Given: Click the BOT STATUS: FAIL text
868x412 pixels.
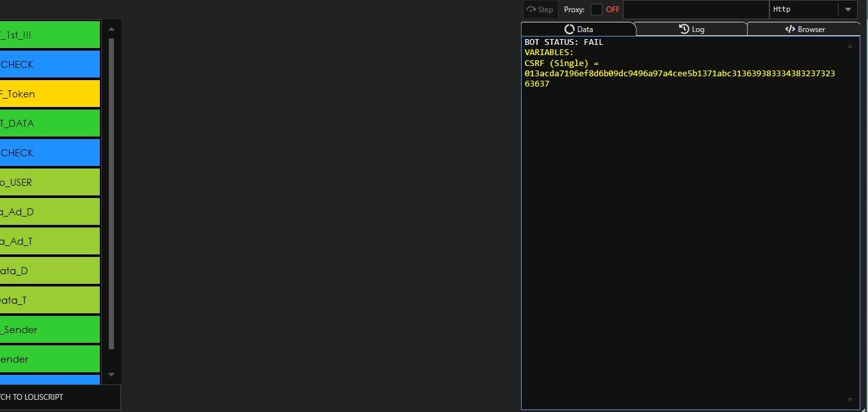Looking at the screenshot, I should coord(564,42).
